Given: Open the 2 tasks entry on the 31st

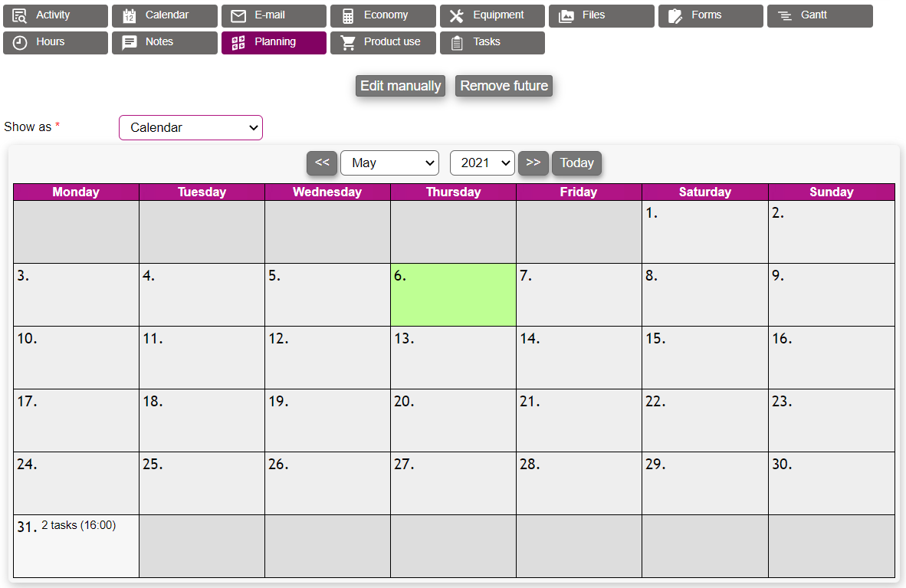Looking at the screenshot, I should click(x=79, y=526).
